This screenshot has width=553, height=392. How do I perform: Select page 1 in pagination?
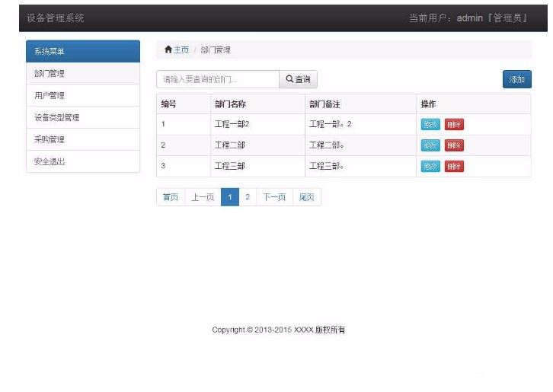click(230, 197)
